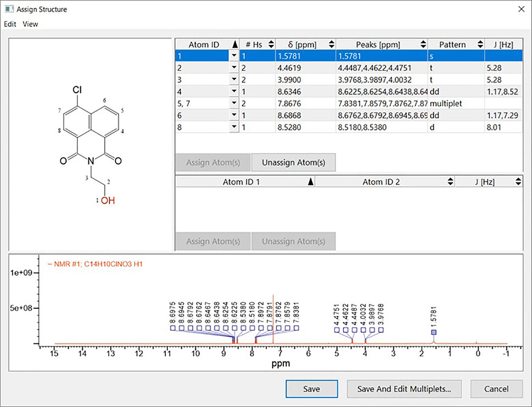Click Save And Edit Multiplets button
This screenshot has height=407, width=532.
tap(404, 389)
